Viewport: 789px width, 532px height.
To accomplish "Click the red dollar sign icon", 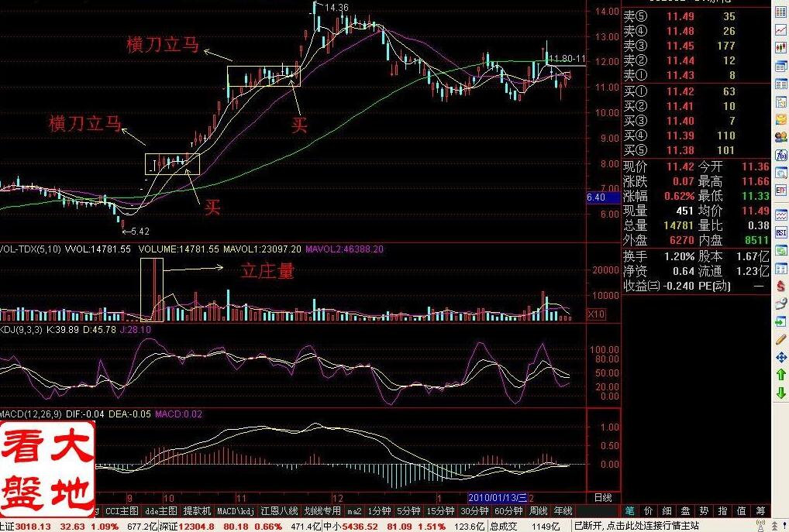I will 781,286.
